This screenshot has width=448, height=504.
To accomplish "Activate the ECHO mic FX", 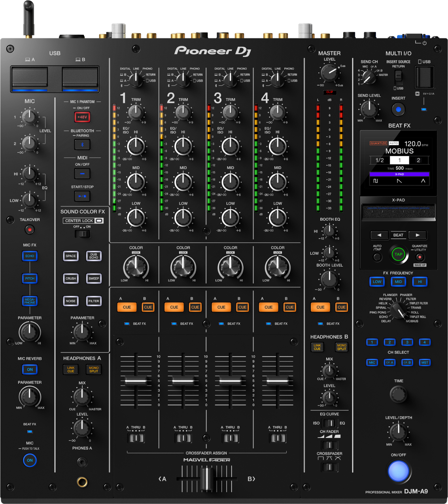I will click(29, 256).
